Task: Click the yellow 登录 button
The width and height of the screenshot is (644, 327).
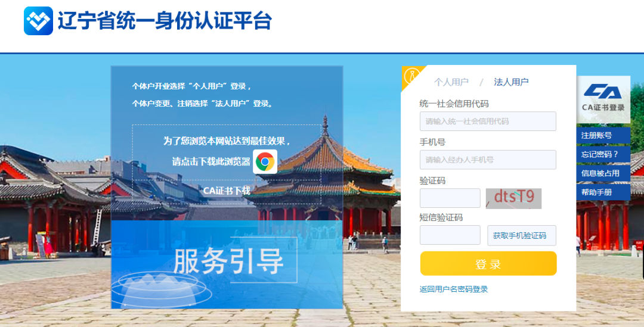Action: (488, 263)
